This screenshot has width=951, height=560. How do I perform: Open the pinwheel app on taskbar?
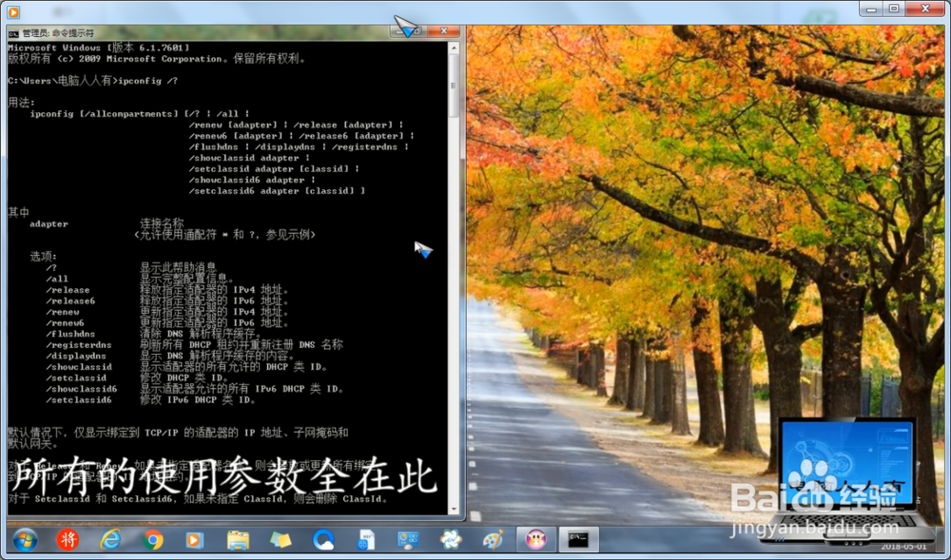click(451, 539)
